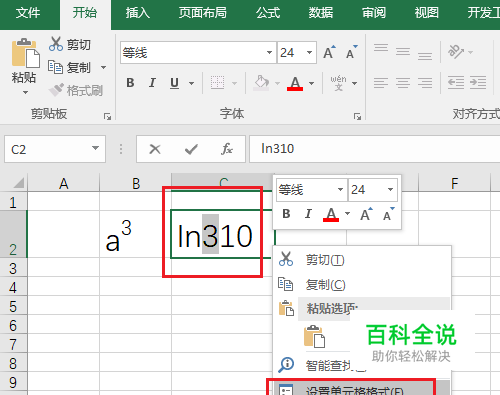Click in the formula bar showing ln310
This screenshot has width=500, height=395.
pyautogui.click(x=375, y=149)
